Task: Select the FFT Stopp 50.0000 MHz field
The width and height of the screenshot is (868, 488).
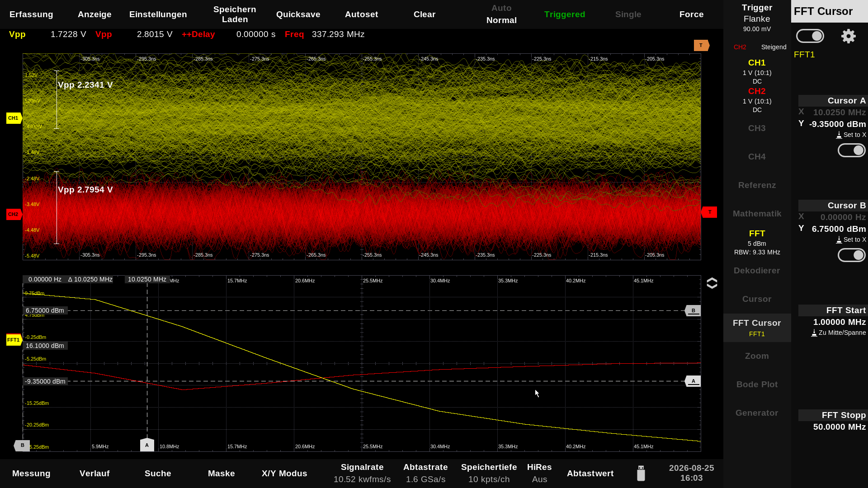Action: pos(832,421)
